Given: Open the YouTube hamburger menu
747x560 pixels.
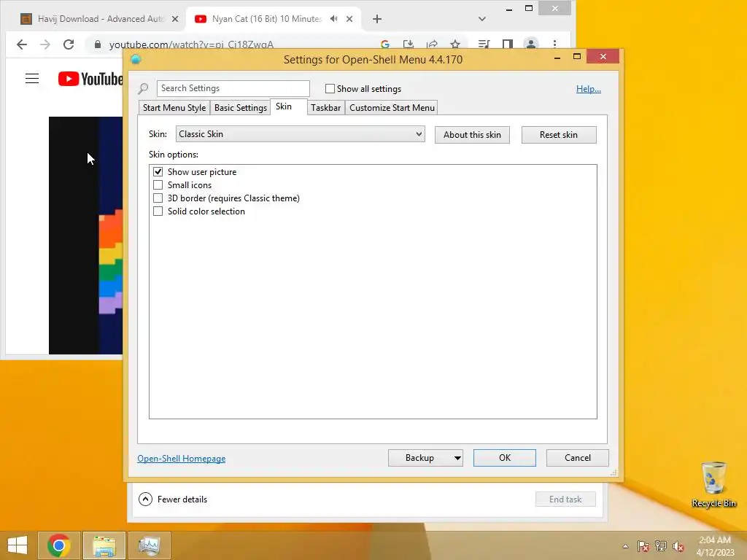Looking at the screenshot, I should point(32,79).
